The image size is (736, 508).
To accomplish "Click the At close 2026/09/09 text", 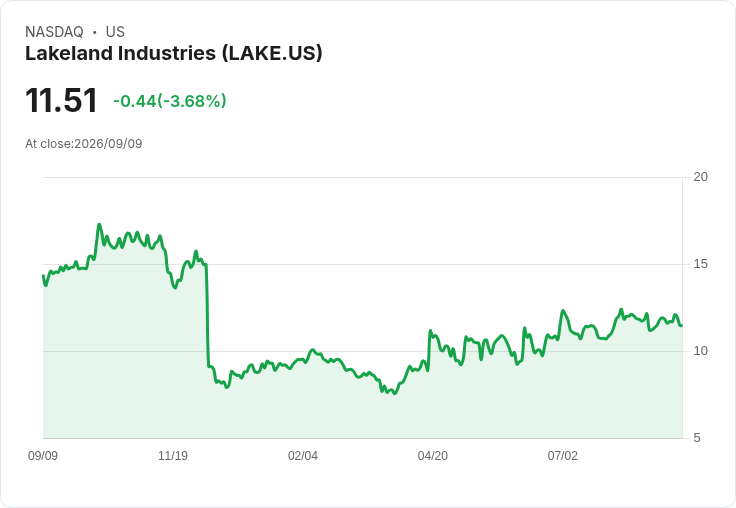I will [84, 144].
